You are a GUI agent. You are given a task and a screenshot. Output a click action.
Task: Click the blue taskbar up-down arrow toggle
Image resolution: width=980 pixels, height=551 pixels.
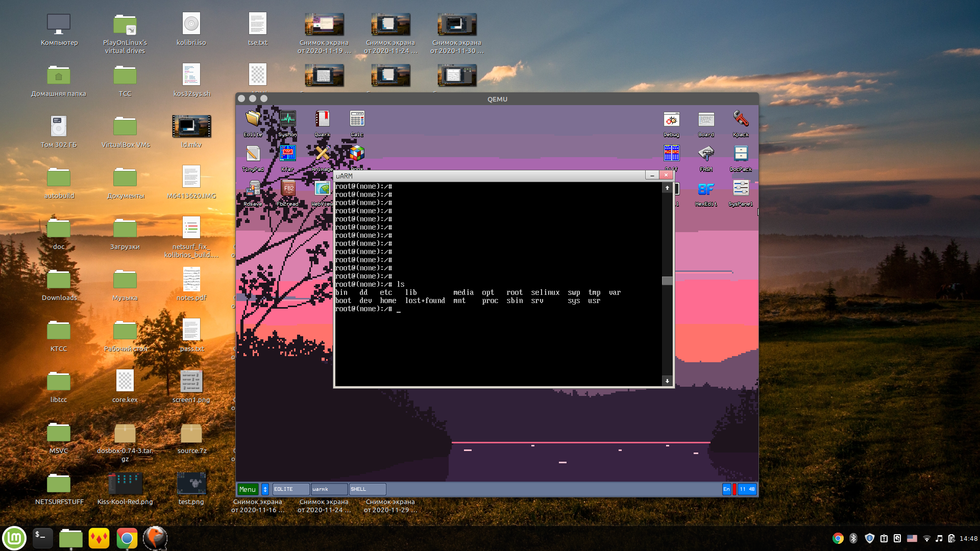tap(265, 489)
